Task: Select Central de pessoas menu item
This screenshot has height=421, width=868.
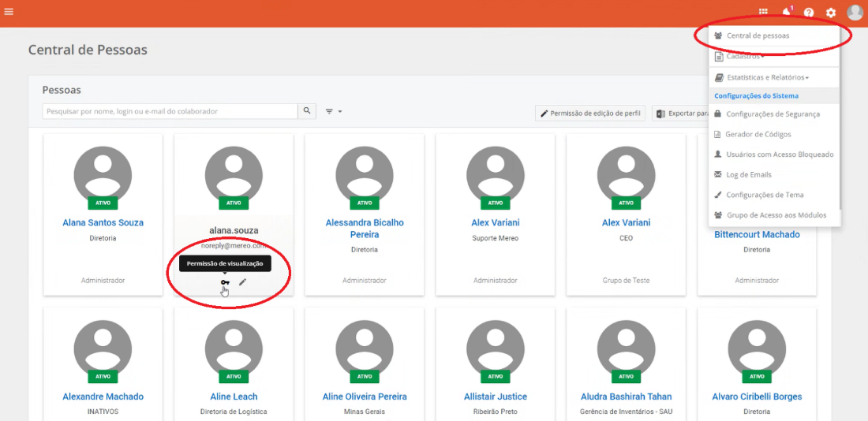Action: pyautogui.click(x=758, y=35)
